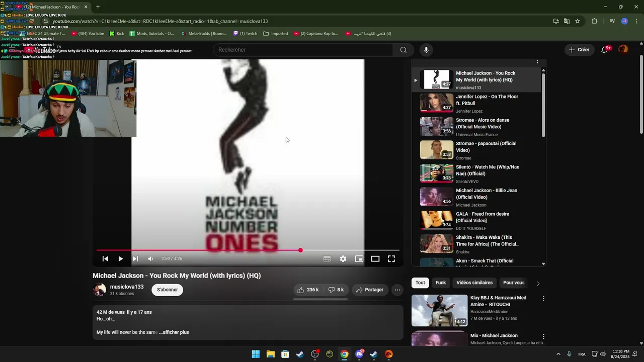Screen dimensions: 644x362
Task: Switch to theater mode view
Action: click(x=375, y=259)
